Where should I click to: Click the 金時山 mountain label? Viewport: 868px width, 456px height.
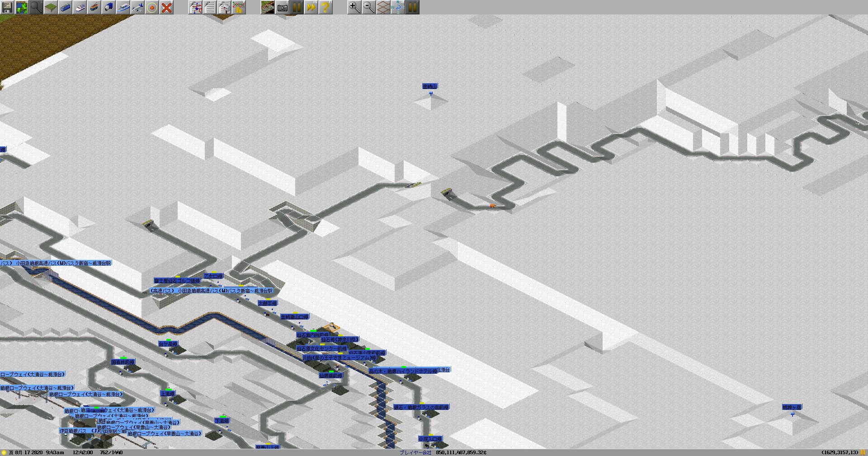coord(430,86)
